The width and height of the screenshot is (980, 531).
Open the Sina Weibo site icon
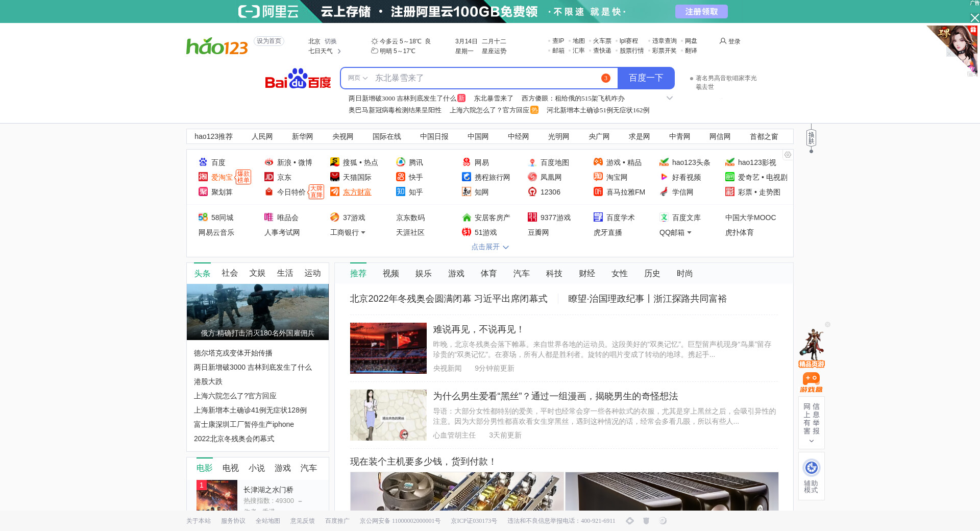click(x=269, y=162)
